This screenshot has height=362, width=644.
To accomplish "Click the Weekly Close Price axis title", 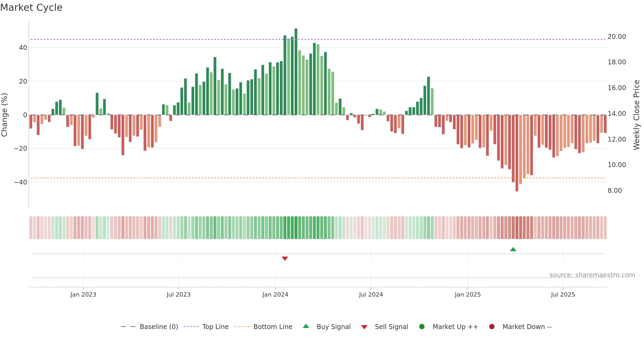I will (x=636, y=115).
